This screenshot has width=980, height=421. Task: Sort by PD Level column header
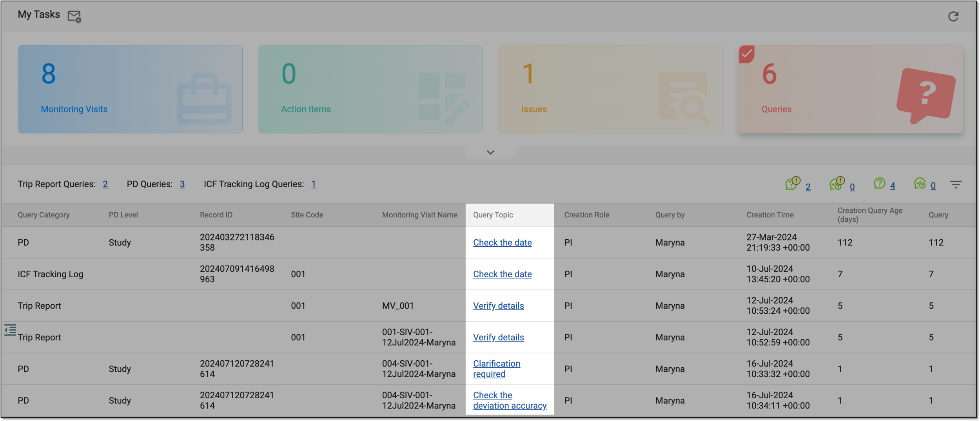[123, 215]
